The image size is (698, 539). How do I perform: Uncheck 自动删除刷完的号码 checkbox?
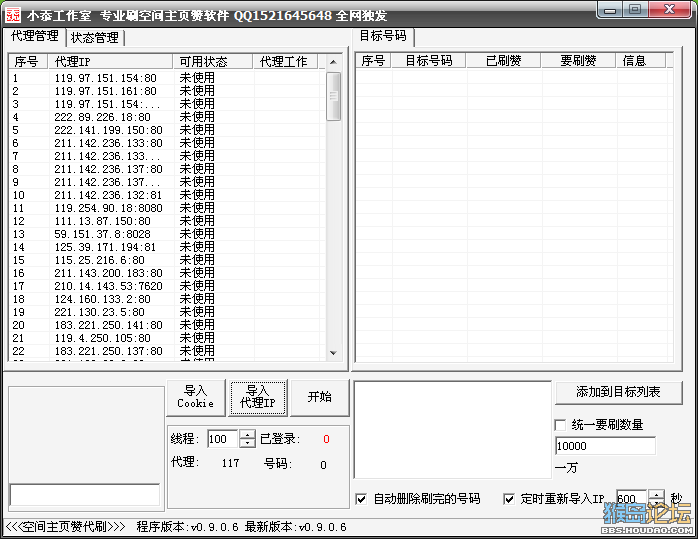coord(361,499)
